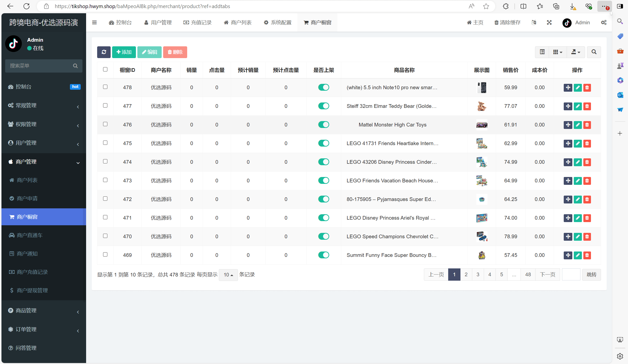Click the 跳转 jump button
Screen dimensions: 628x364
[591, 275]
